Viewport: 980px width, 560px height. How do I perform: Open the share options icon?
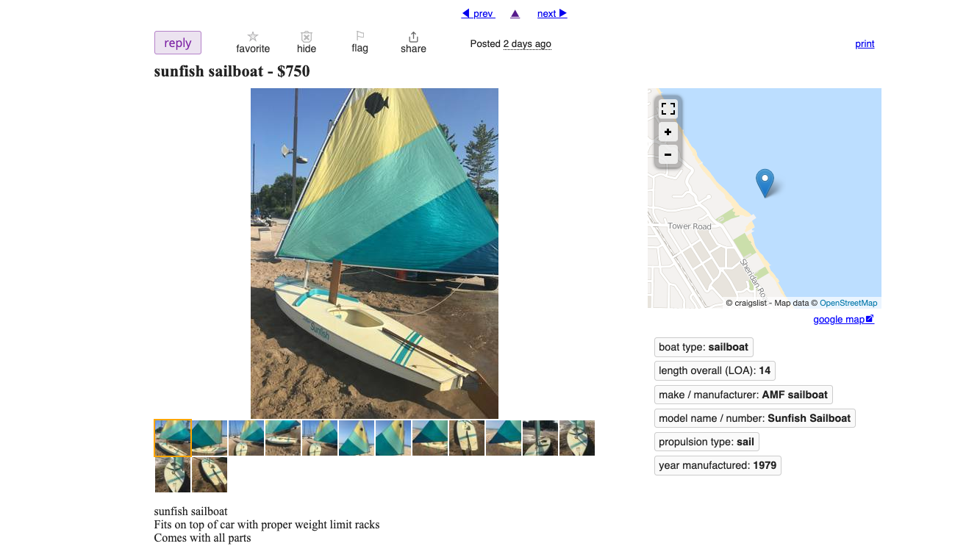[413, 43]
